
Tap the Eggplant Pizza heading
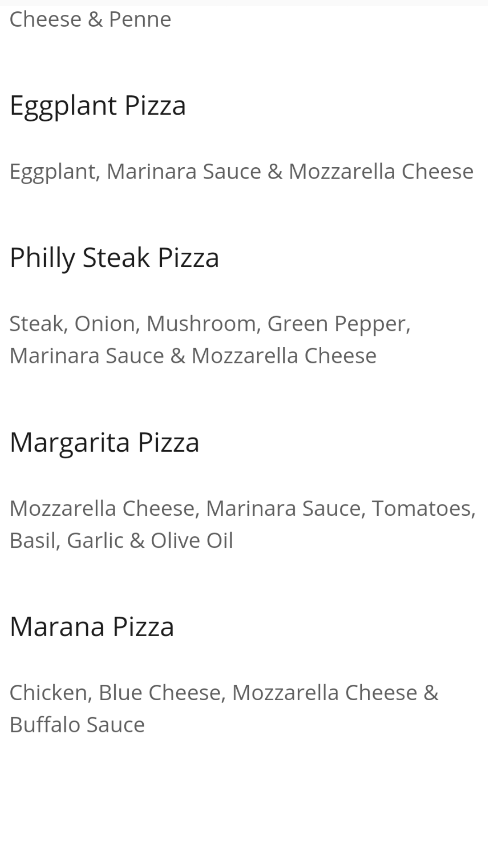98,106
